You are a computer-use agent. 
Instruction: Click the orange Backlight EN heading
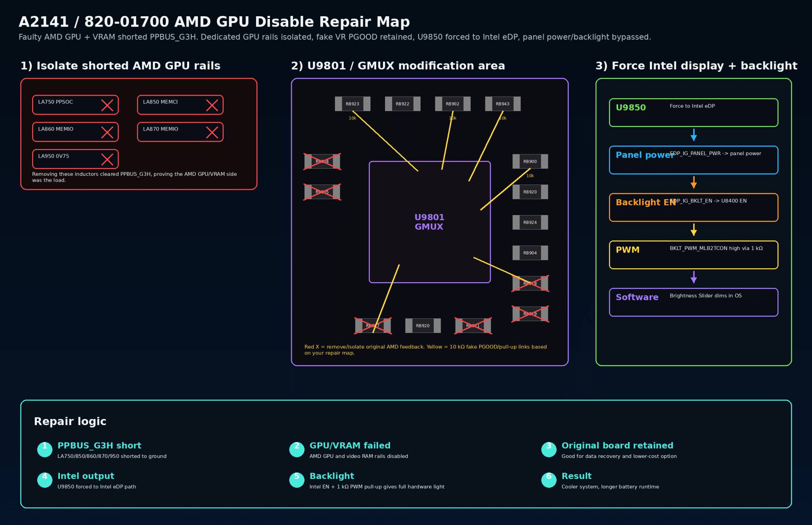646,202
